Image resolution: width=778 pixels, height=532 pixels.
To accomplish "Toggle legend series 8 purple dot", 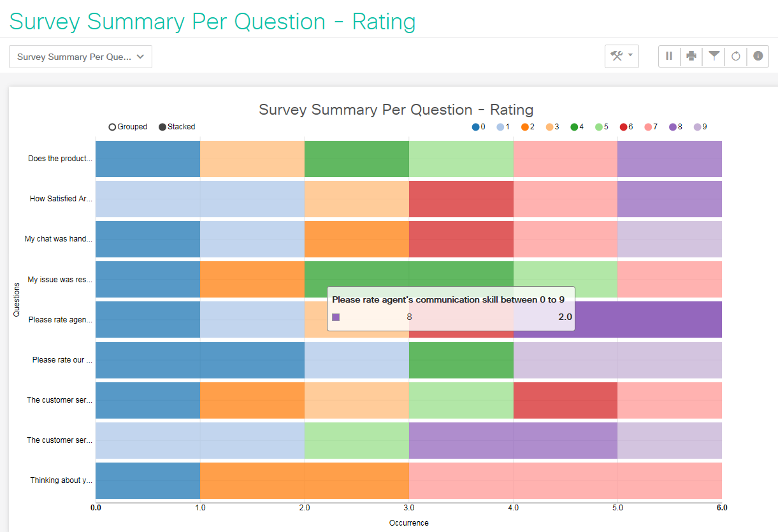I will click(x=673, y=127).
